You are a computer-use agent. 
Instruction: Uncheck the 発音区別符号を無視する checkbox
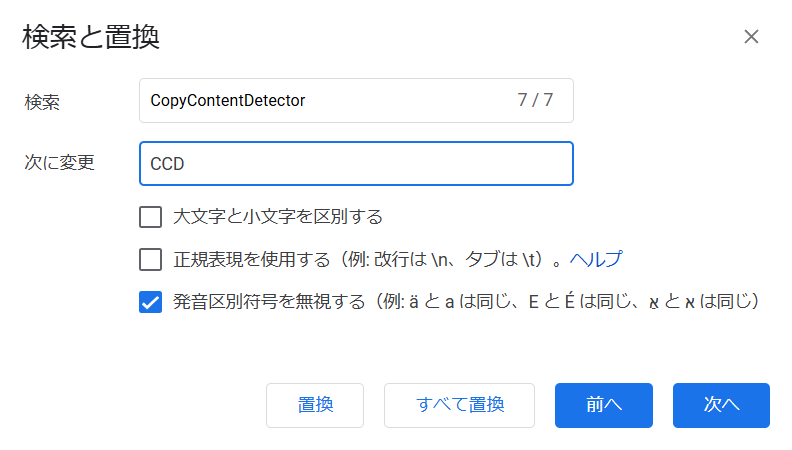151,302
